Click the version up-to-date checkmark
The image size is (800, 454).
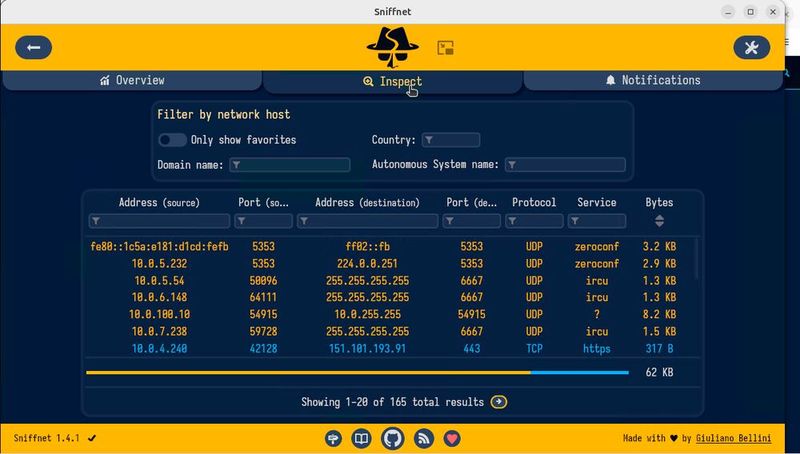(x=92, y=438)
